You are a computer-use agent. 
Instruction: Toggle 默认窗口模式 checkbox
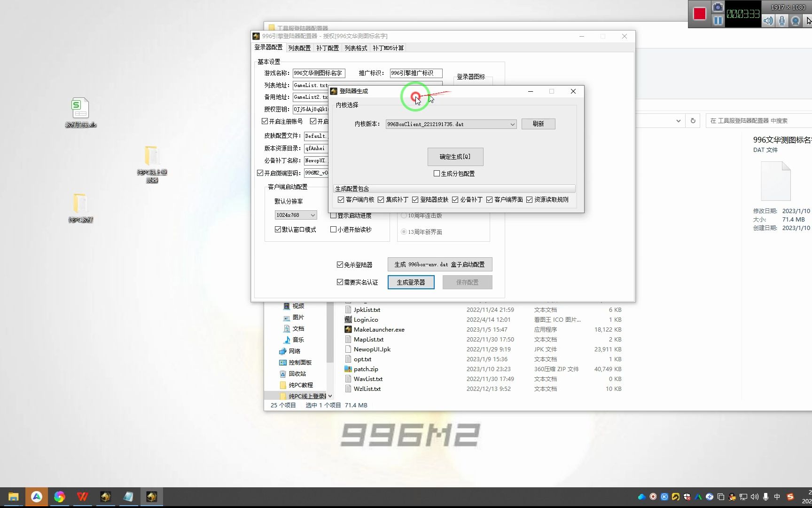click(x=278, y=230)
